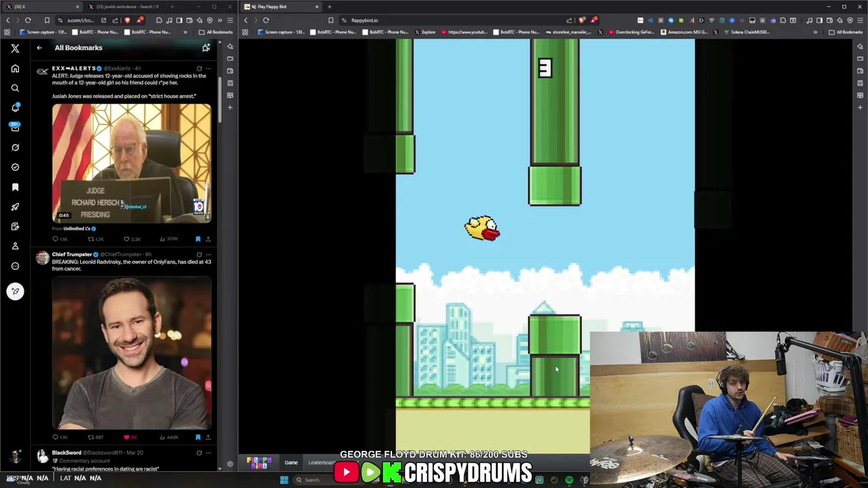Click flappybird.io address bar

[x=454, y=20]
